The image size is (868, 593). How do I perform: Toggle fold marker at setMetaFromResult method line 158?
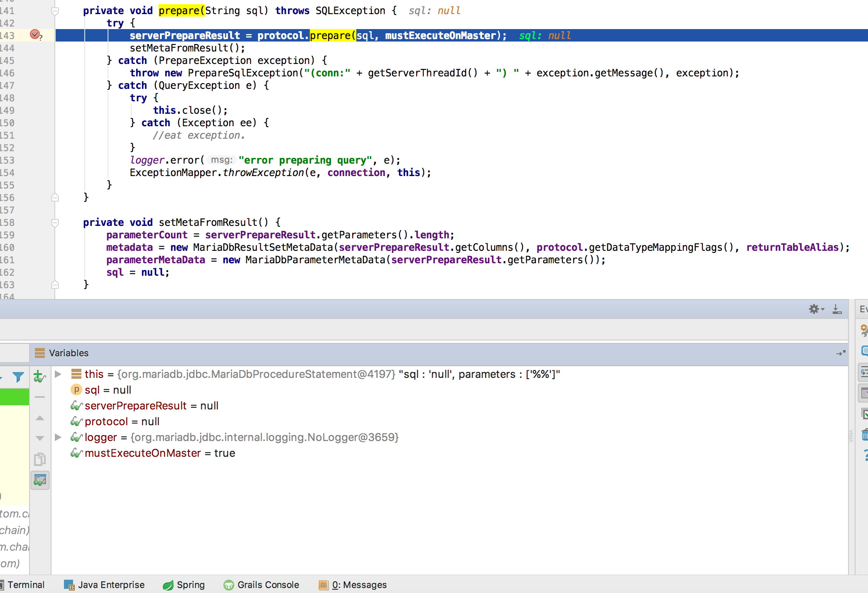[55, 223]
